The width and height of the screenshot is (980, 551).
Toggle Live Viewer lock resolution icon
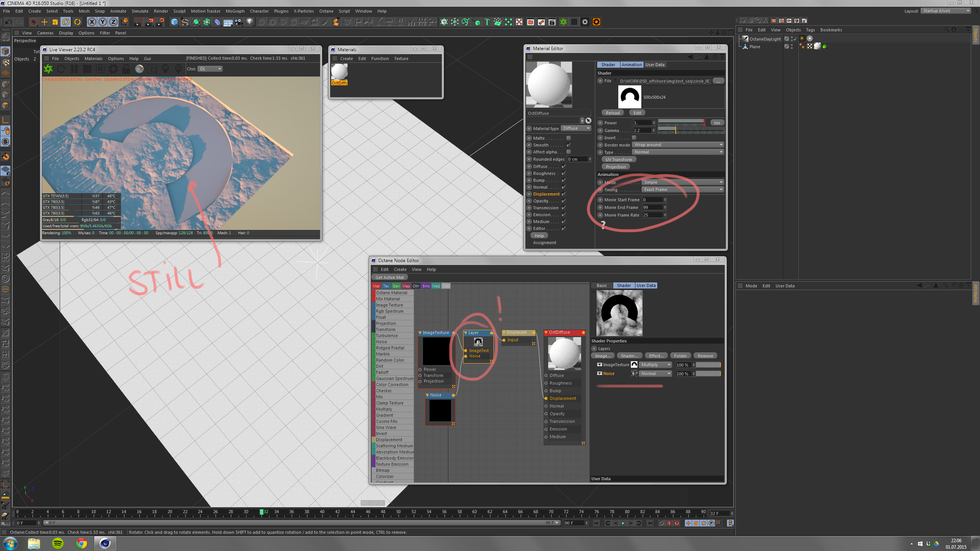coord(126,69)
